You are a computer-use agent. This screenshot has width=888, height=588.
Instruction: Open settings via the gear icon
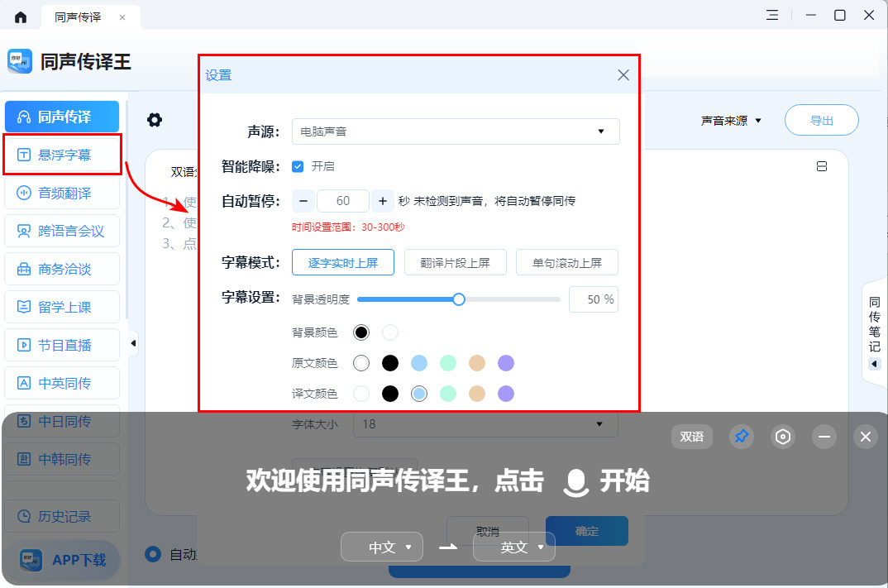coord(155,120)
